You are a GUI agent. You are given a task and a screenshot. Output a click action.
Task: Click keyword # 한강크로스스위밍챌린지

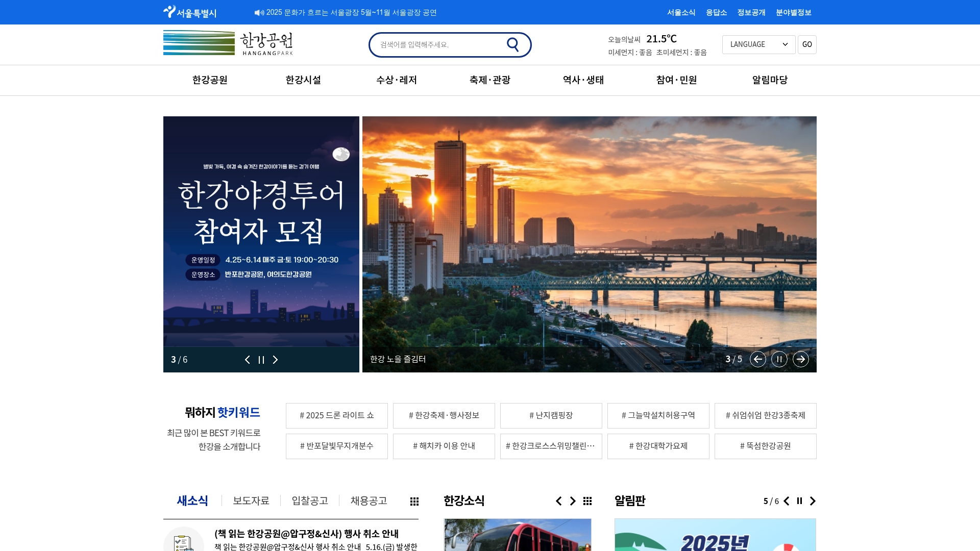[x=551, y=446]
